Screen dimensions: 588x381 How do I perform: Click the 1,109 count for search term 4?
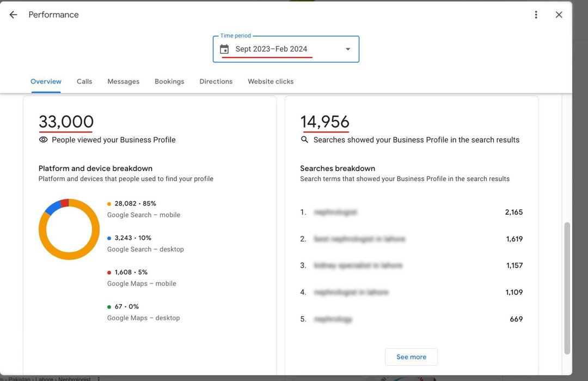pos(514,292)
